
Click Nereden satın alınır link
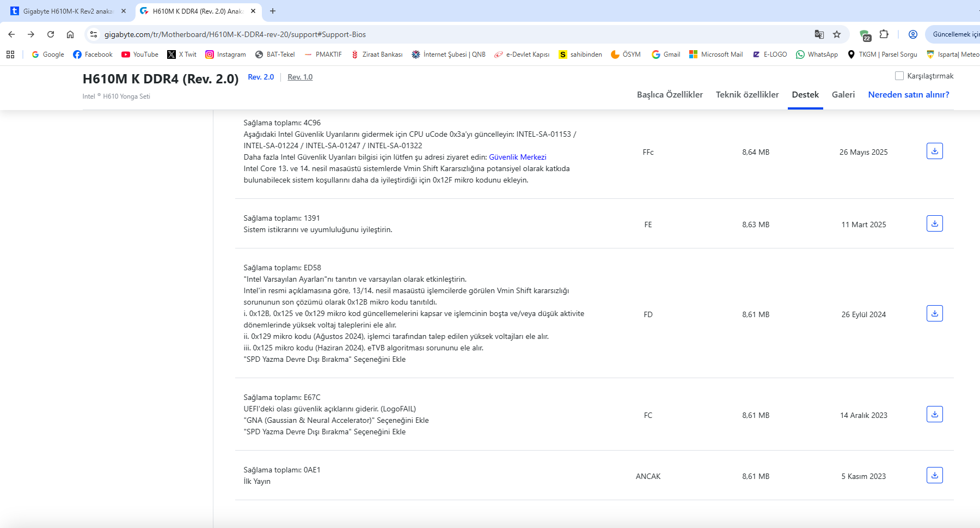[x=909, y=95]
